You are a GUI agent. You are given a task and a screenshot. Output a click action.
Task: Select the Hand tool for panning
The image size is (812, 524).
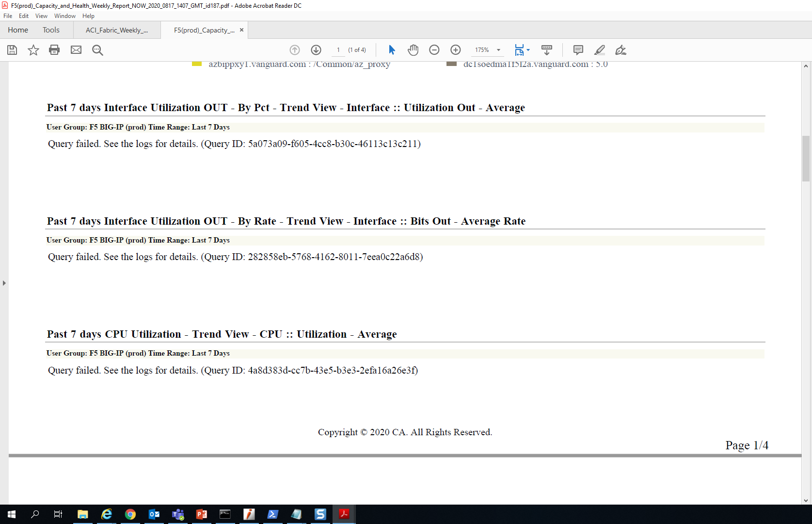point(413,50)
